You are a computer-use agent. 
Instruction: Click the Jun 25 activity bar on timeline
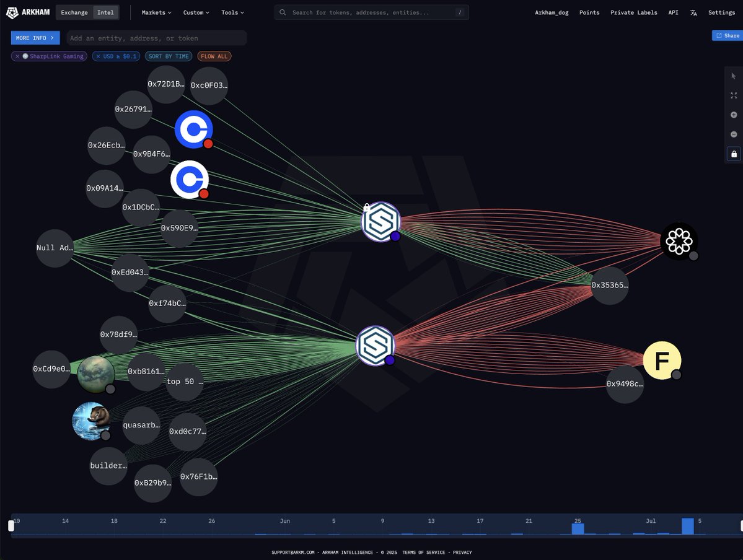(x=578, y=529)
